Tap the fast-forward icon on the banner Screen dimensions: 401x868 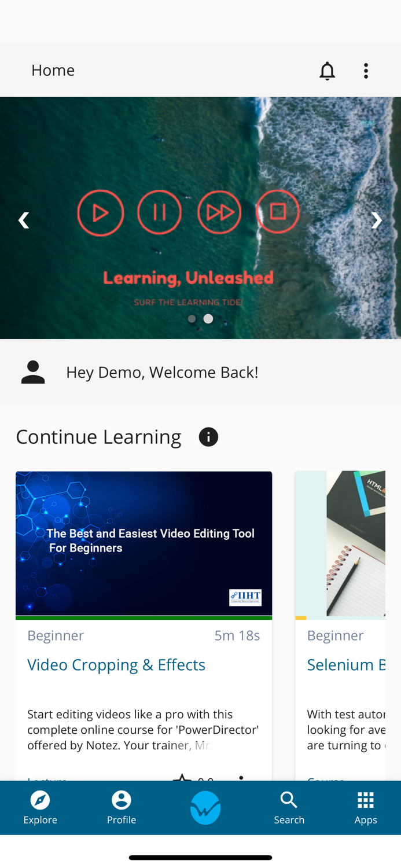tap(219, 212)
